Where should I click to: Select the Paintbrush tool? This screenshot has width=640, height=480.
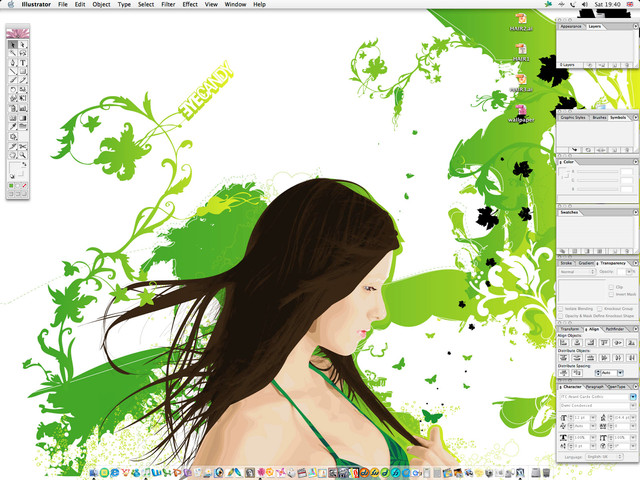[13, 80]
